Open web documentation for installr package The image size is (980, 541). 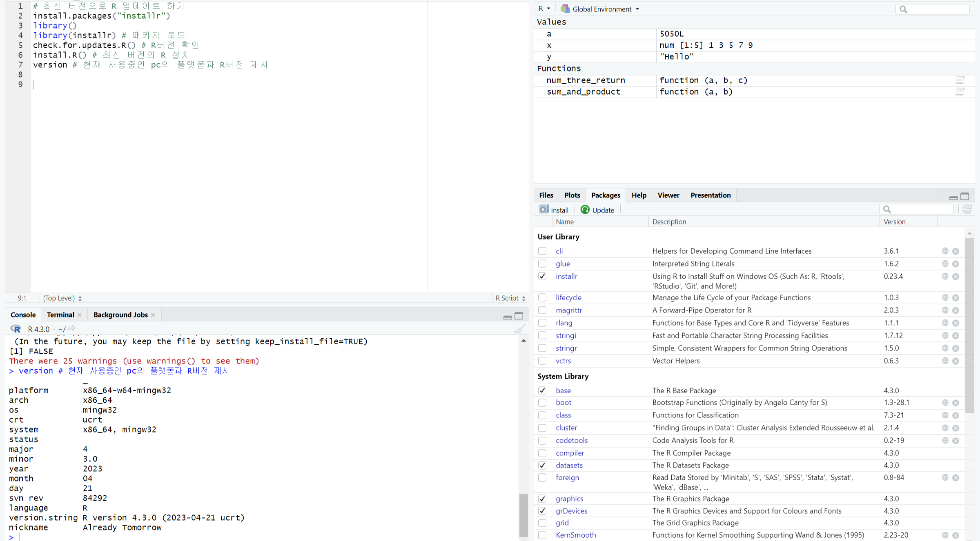(945, 276)
